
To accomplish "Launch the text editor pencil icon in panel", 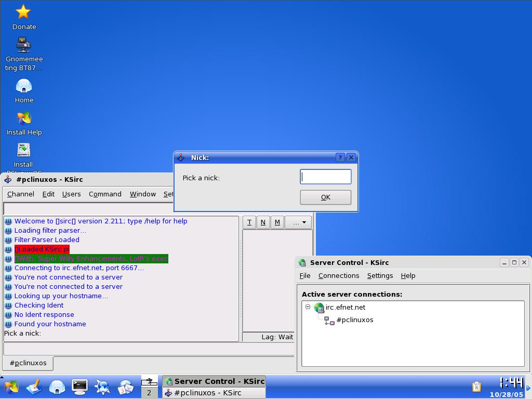I will (34, 387).
